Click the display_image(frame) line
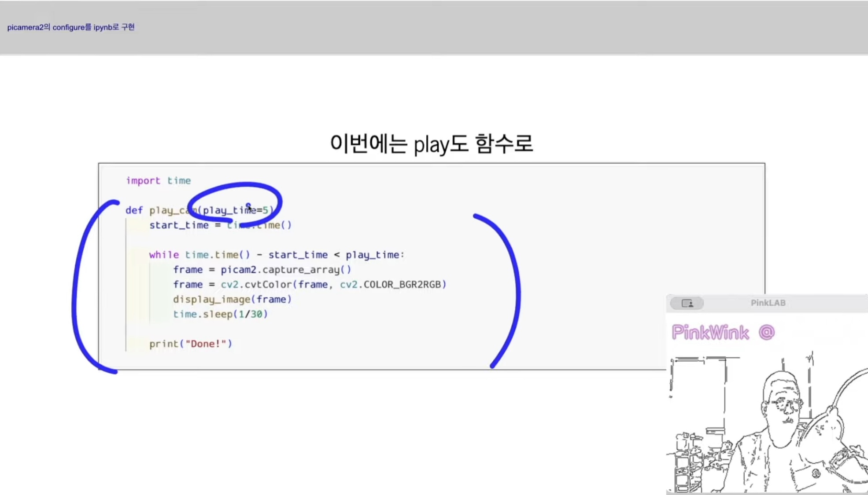The height and width of the screenshot is (495, 868). [x=232, y=300]
